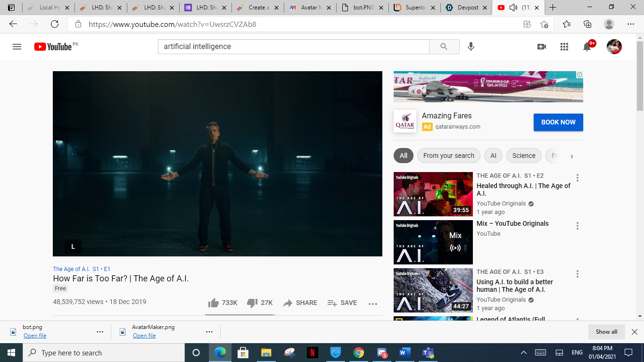Open the Install app icon in address bar
644x362 pixels.
[527, 24]
